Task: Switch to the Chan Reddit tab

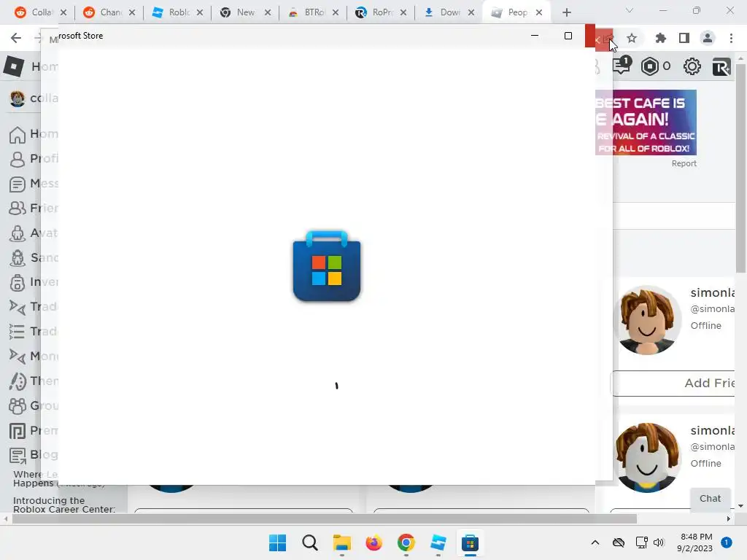Action: tap(103, 12)
